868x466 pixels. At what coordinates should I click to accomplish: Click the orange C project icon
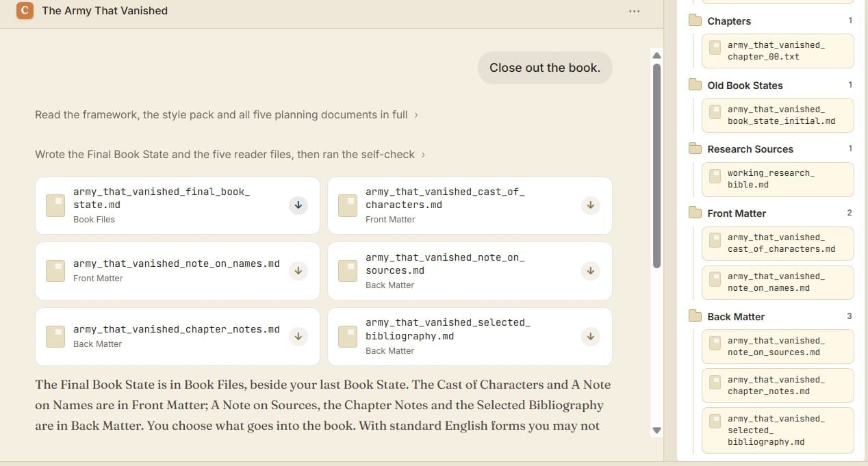(x=25, y=10)
